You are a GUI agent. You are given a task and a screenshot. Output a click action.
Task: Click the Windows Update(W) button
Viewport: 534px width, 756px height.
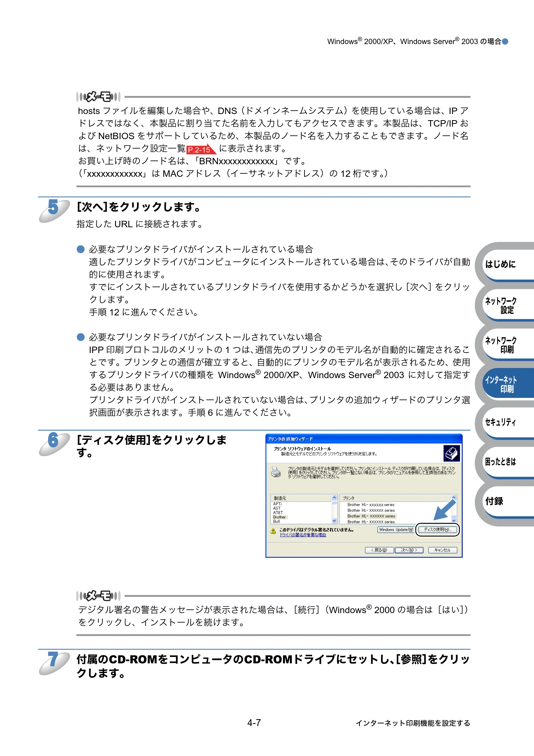pos(395,530)
